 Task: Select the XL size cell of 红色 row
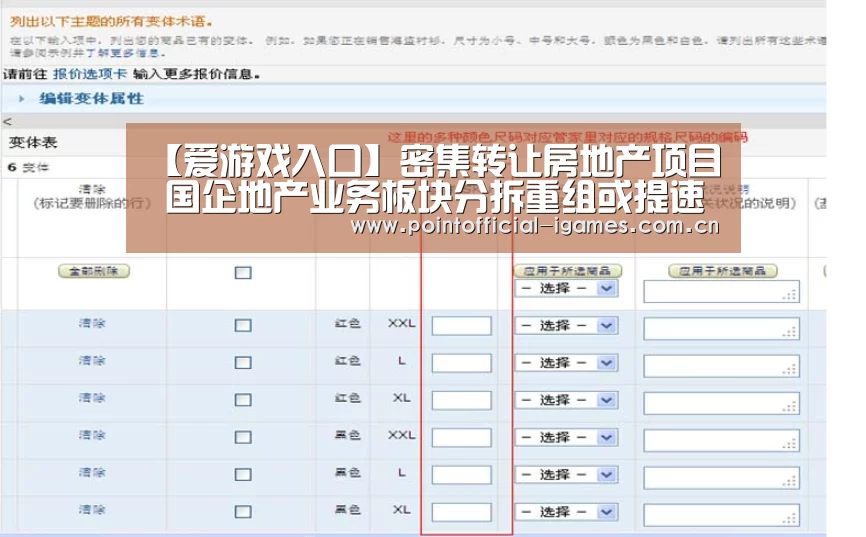pos(402,398)
